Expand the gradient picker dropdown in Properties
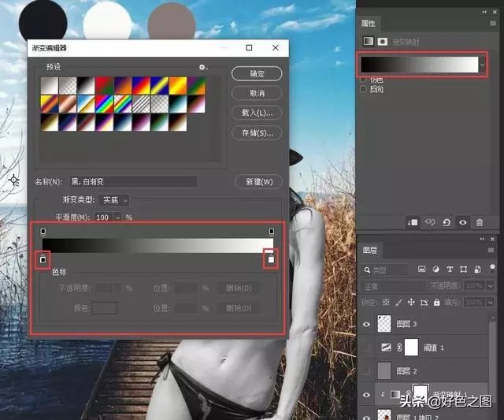The width and height of the screenshot is (504, 420). (x=481, y=65)
